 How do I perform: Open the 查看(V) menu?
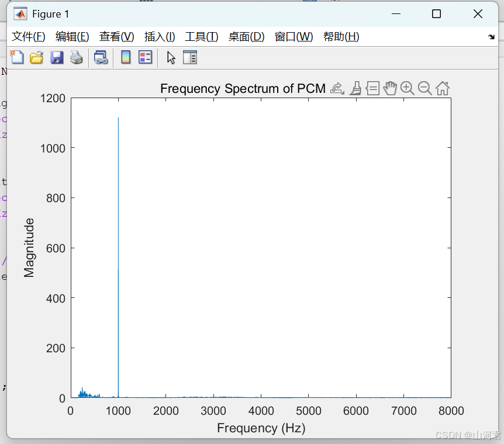[117, 37]
